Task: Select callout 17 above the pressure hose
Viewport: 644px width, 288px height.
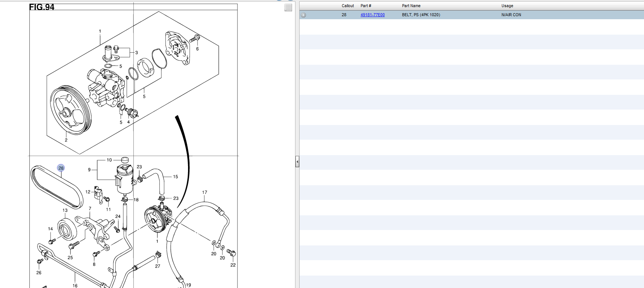Action: coord(205,192)
